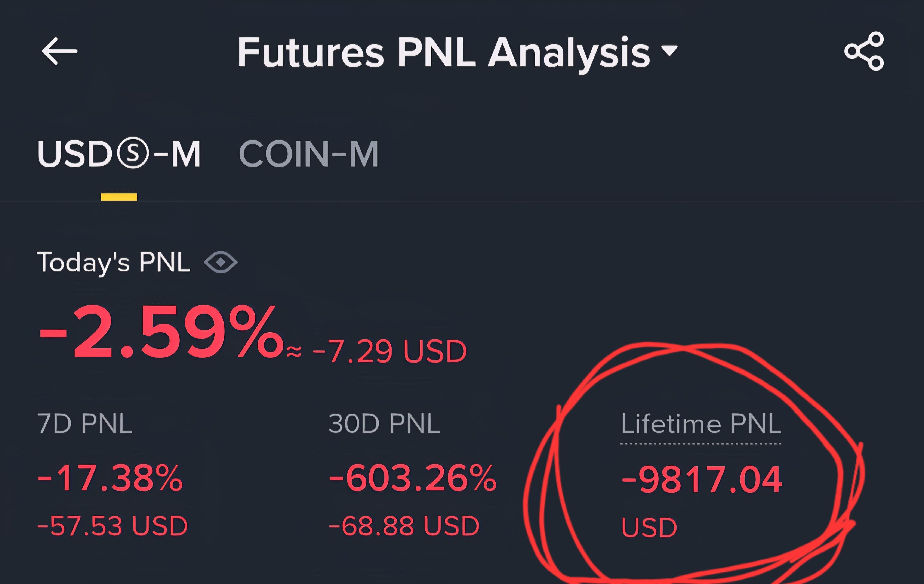Viewport: 924px width, 584px height.
Task: Click the -9817.04 lifetime PNL value
Action: [x=701, y=479]
